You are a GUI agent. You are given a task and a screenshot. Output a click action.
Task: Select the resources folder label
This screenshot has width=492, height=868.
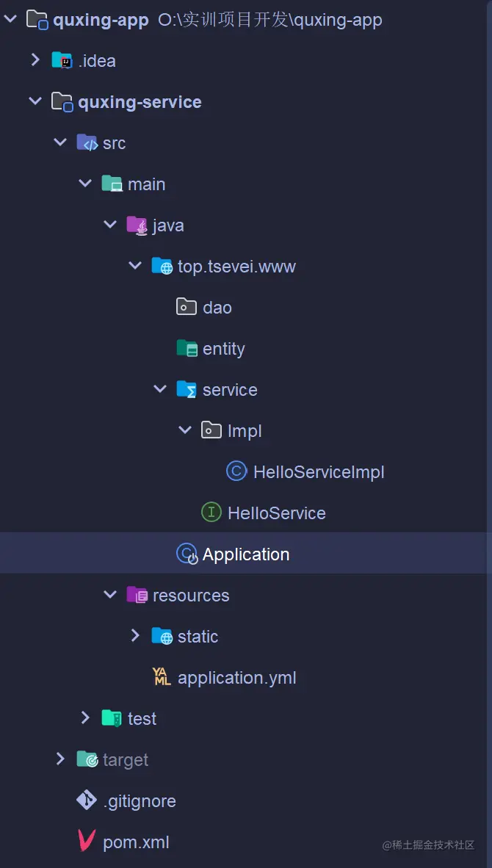coord(190,595)
